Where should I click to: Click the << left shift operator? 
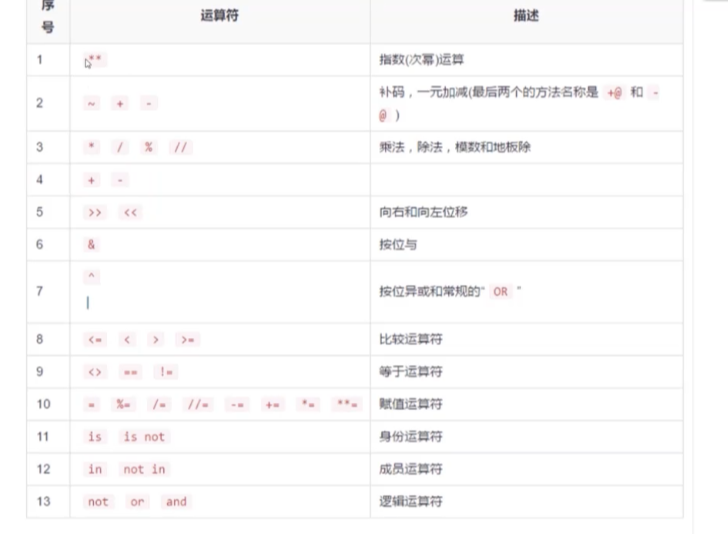pyautogui.click(x=130, y=213)
